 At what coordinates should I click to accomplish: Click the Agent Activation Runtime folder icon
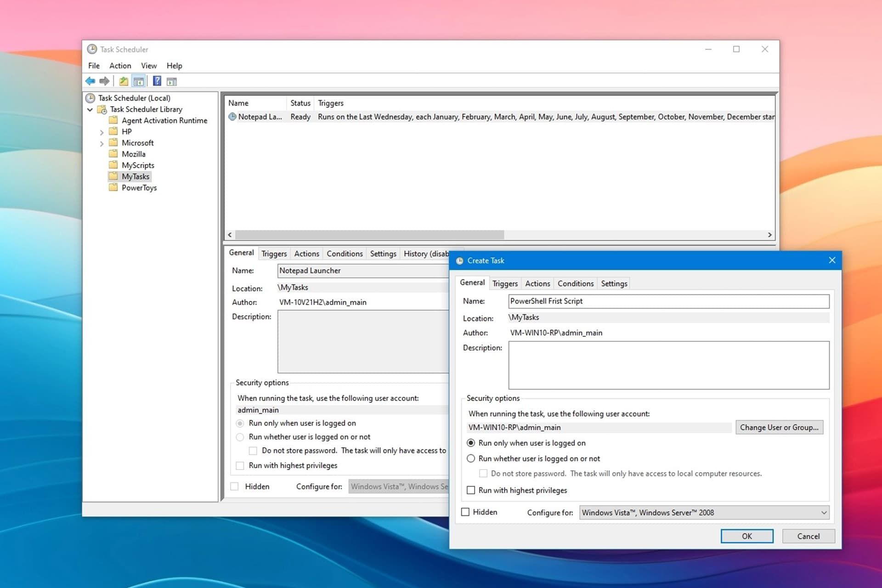pos(113,120)
